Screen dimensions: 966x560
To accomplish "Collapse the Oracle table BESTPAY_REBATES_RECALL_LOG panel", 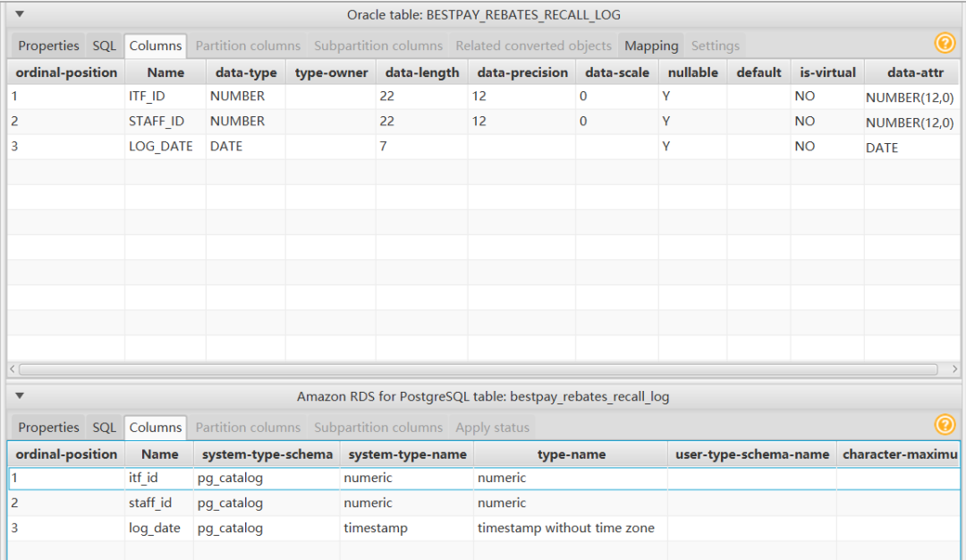I will tap(20, 14).
